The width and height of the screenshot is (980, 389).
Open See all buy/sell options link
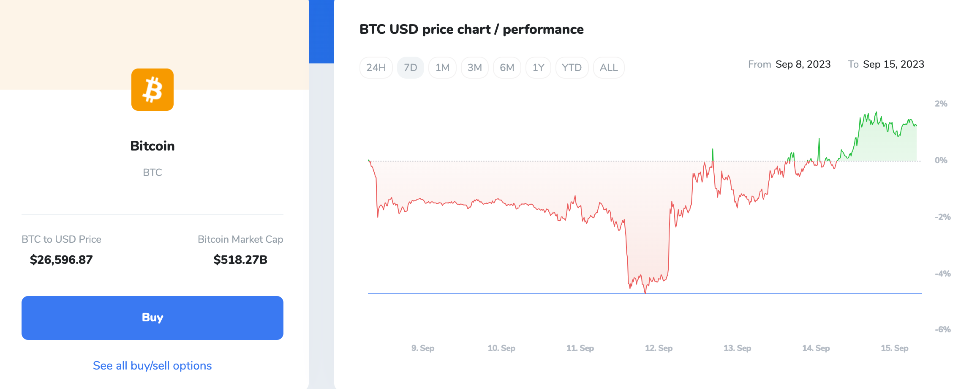pyautogui.click(x=152, y=365)
